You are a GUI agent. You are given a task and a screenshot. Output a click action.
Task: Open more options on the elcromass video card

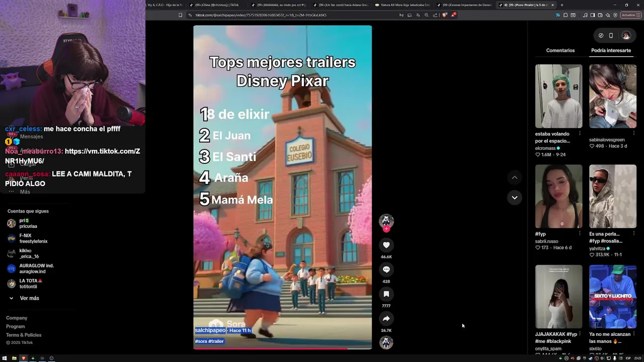580,134
